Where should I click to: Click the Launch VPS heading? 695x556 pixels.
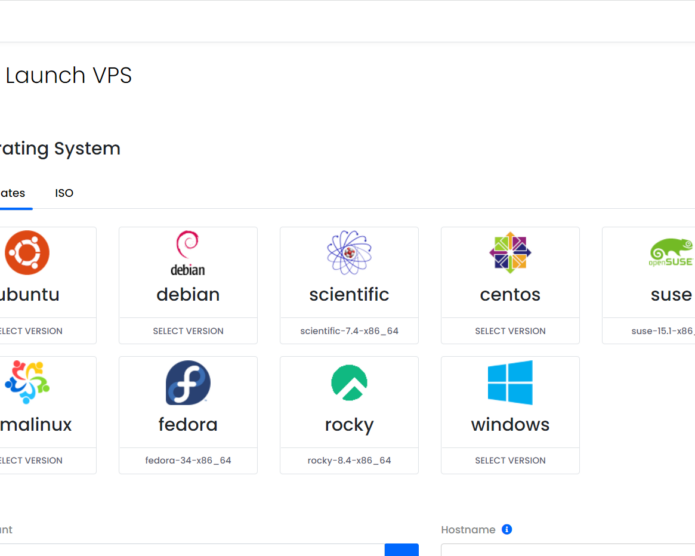click(69, 75)
